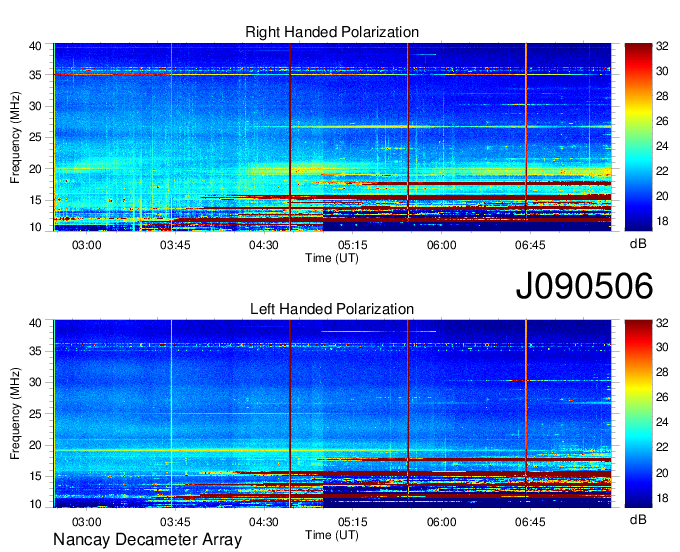Click the "25" frequency tick of Right Handed plot
Screen dimensions: 680x552
point(35,137)
